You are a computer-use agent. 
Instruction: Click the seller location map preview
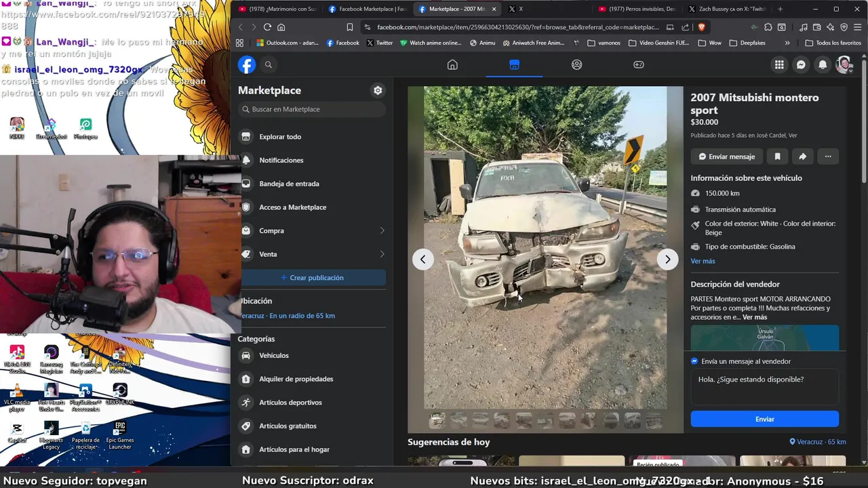click(764, 338)
